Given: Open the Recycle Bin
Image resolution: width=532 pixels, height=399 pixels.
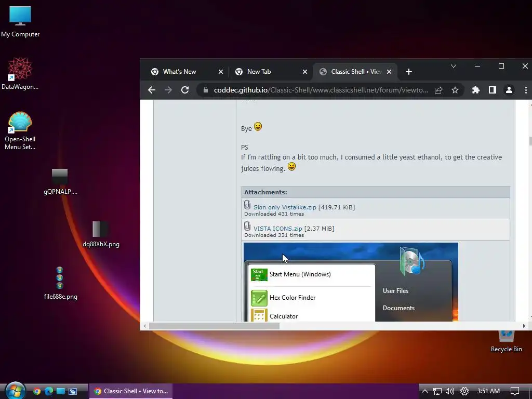Looking at the screenshot, I should click(x=506, y=341).
